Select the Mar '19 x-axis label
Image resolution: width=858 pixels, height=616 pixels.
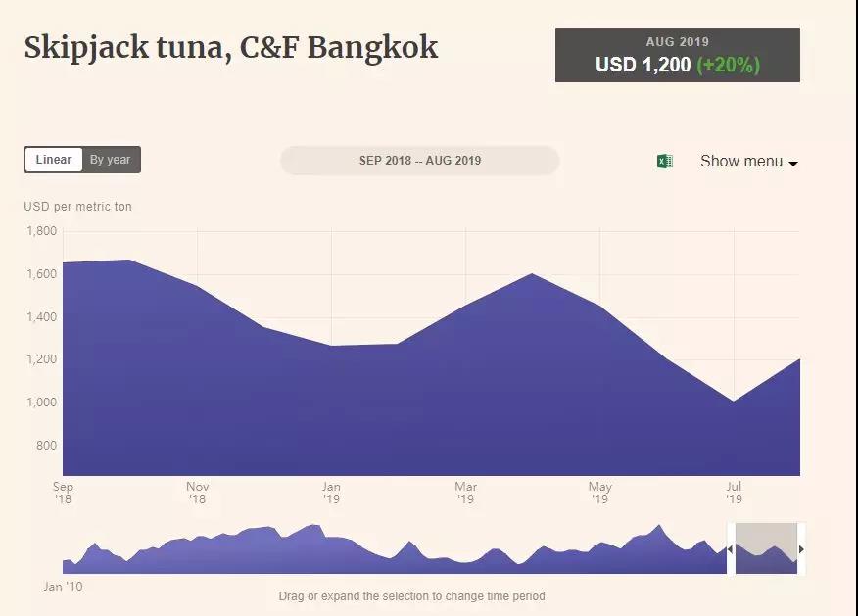pyautogui.click(x=466, y=493)
